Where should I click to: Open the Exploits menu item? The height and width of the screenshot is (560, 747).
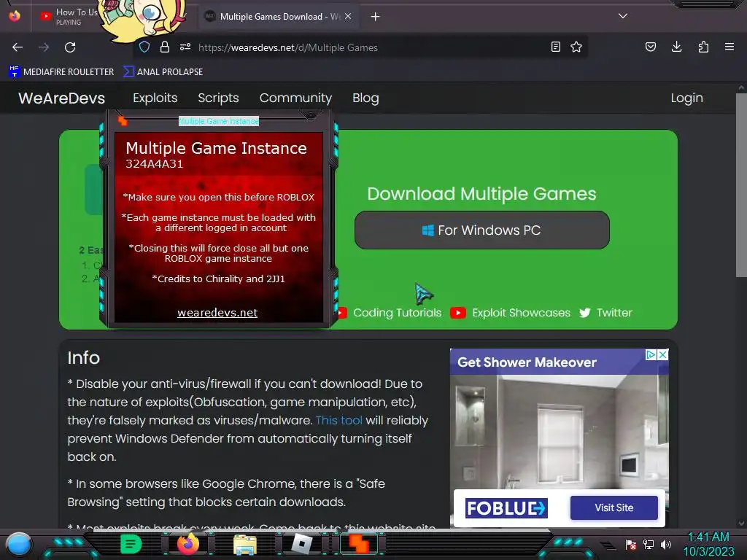155,98
